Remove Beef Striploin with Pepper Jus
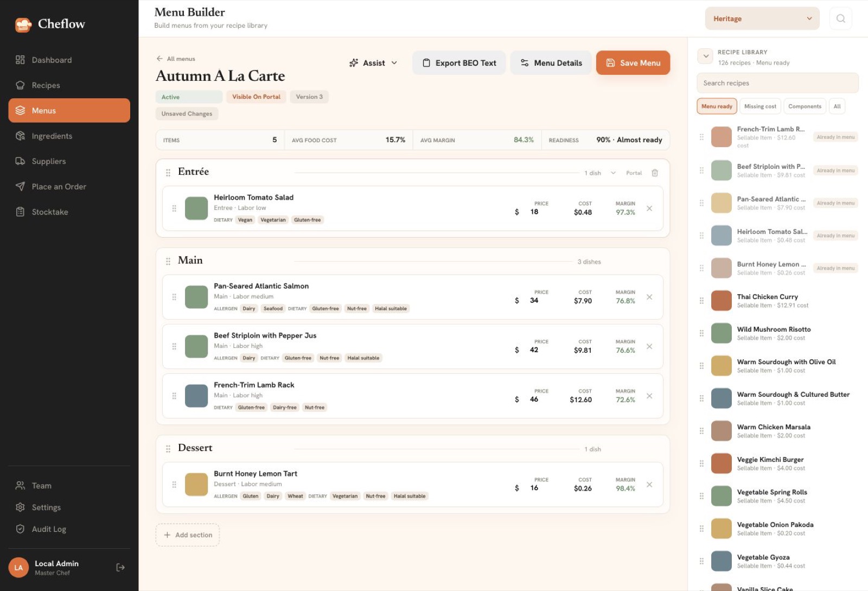Screen dimensions: 868x591 pos(649,346)
